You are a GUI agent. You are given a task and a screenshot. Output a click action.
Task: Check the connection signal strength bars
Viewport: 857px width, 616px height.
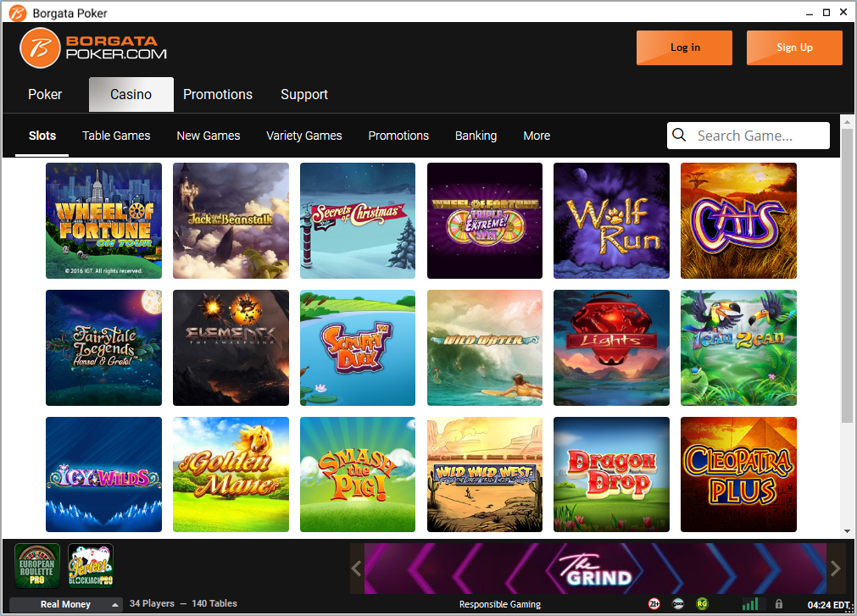[750, 603]
